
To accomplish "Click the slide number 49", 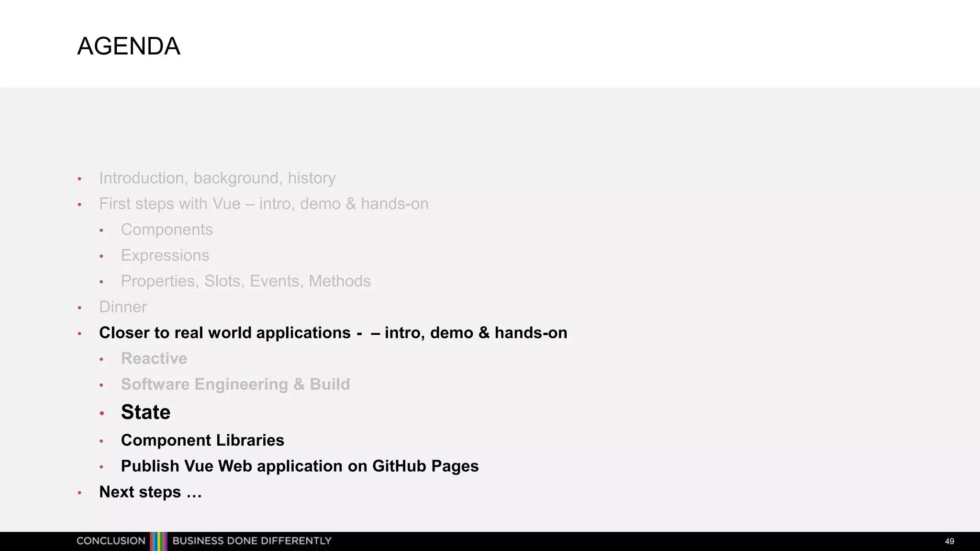I will (949, 541).
